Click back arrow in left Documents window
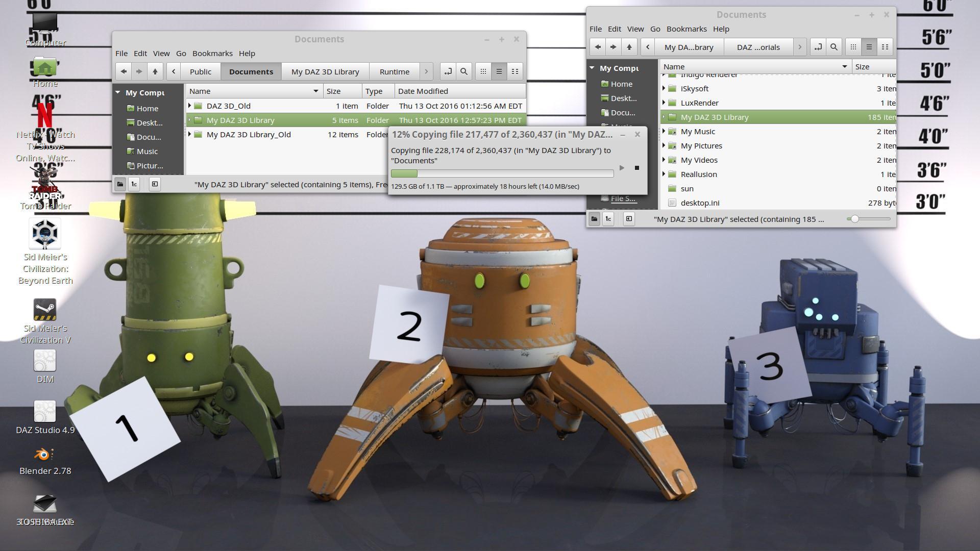The width and height of the screenshot is (980, 551). pos(124,71)
